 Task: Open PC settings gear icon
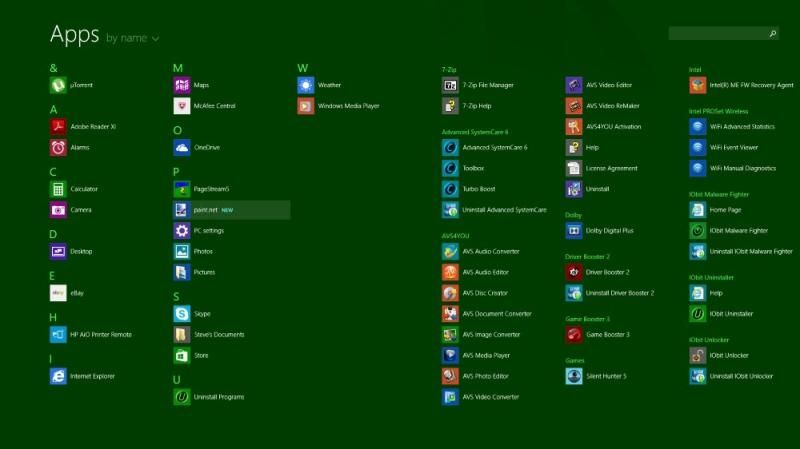[182, 231]
